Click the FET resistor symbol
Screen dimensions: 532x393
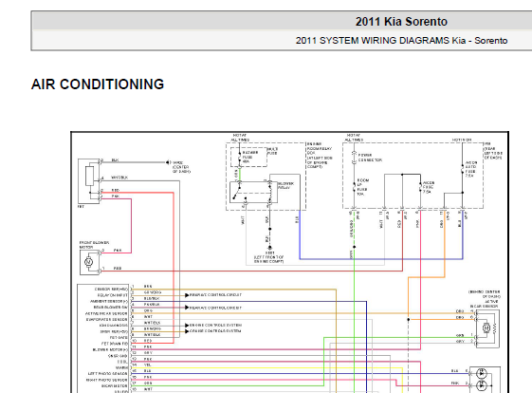click(x=89, y=176)
